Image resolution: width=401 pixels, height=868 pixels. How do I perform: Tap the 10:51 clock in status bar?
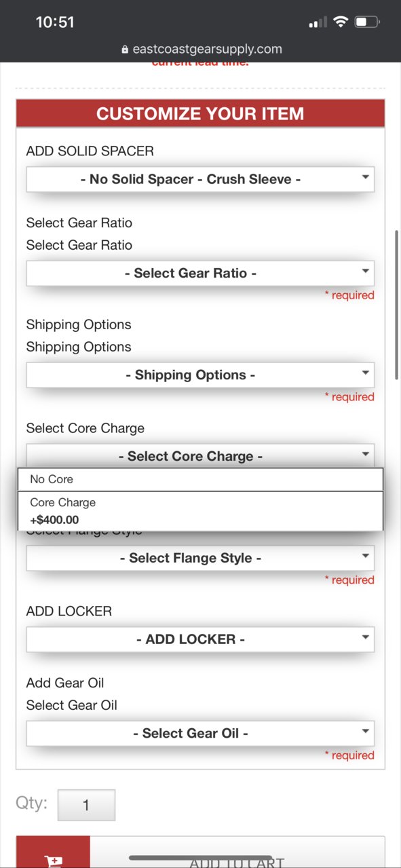coord(55,22)
